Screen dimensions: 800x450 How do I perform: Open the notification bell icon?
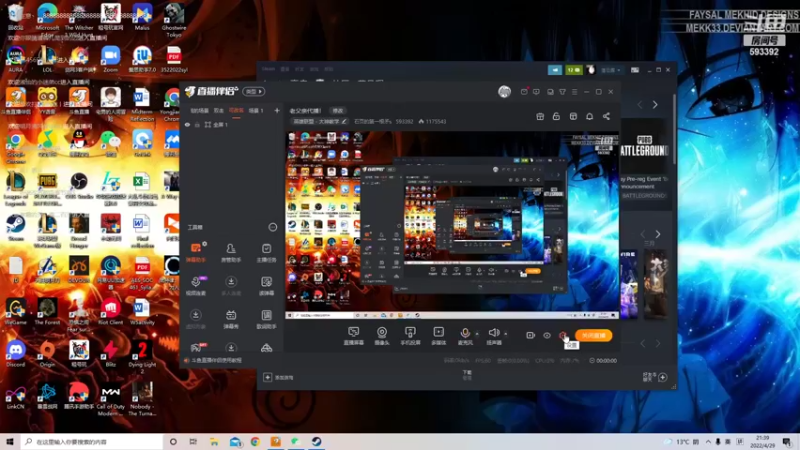pyautogui.click(x=589, y=116)
